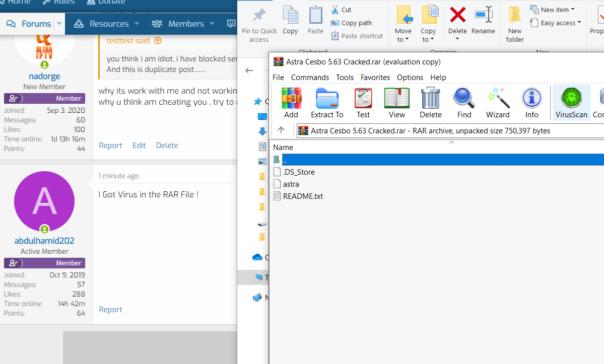Viewport: 604px width, 364px height.
Task: Click Network icon in Explorer sidebar
Action: (x=257, y=298)
